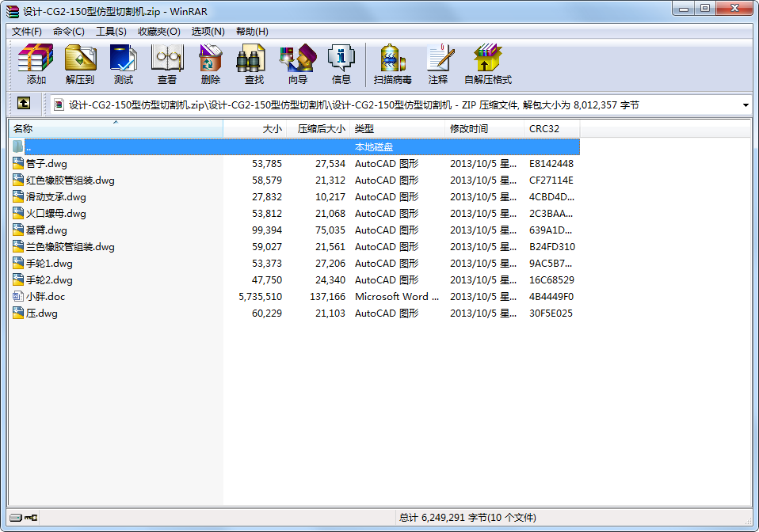This screenshot has height=532, width=759.
Task: Click packed size value 75,035
Action: click(330, 230)
